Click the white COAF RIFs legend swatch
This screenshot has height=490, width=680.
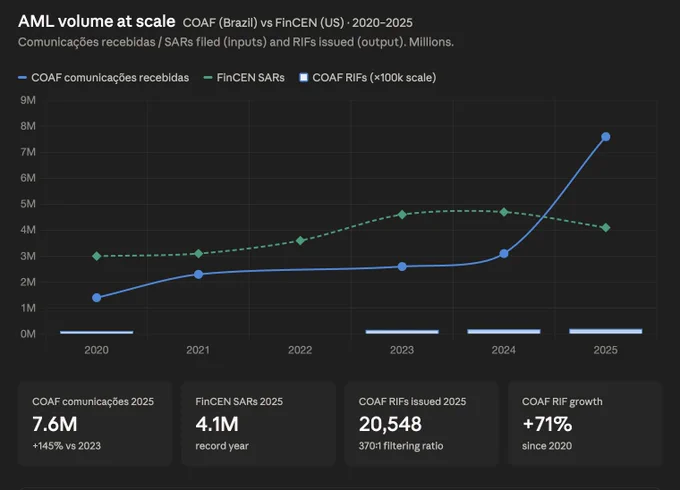304,78
